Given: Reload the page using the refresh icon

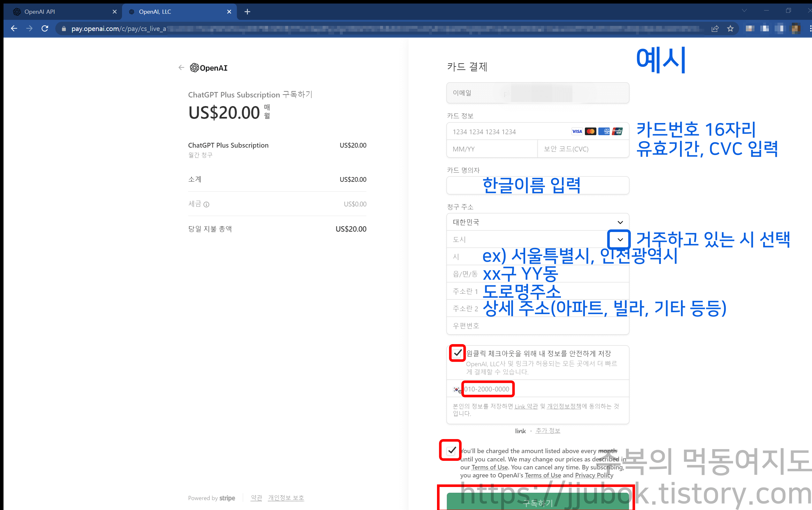Looking at the screenshot, I should coord(44,28).
